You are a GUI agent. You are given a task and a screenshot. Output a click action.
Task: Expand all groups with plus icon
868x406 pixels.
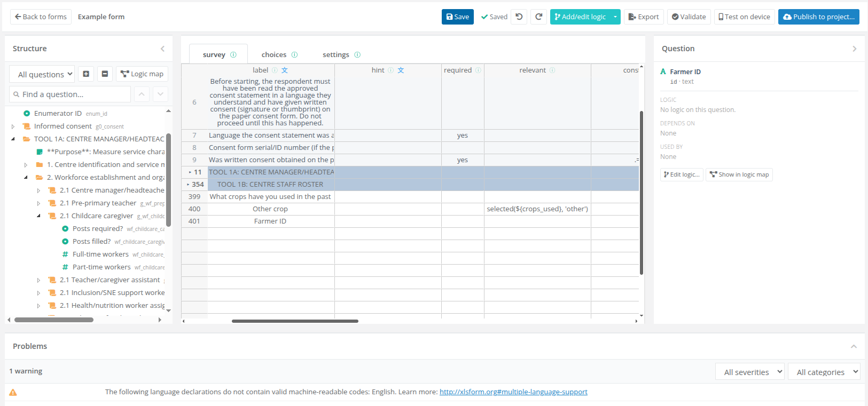pos(86,74)
